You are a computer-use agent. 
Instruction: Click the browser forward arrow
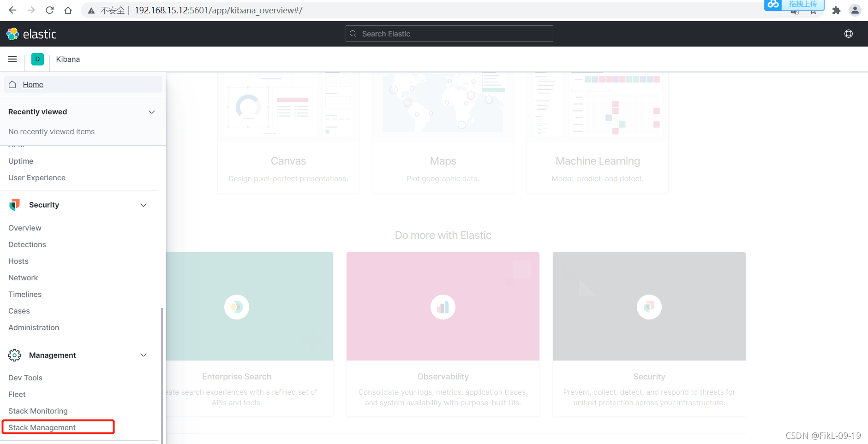coord(31,10)
